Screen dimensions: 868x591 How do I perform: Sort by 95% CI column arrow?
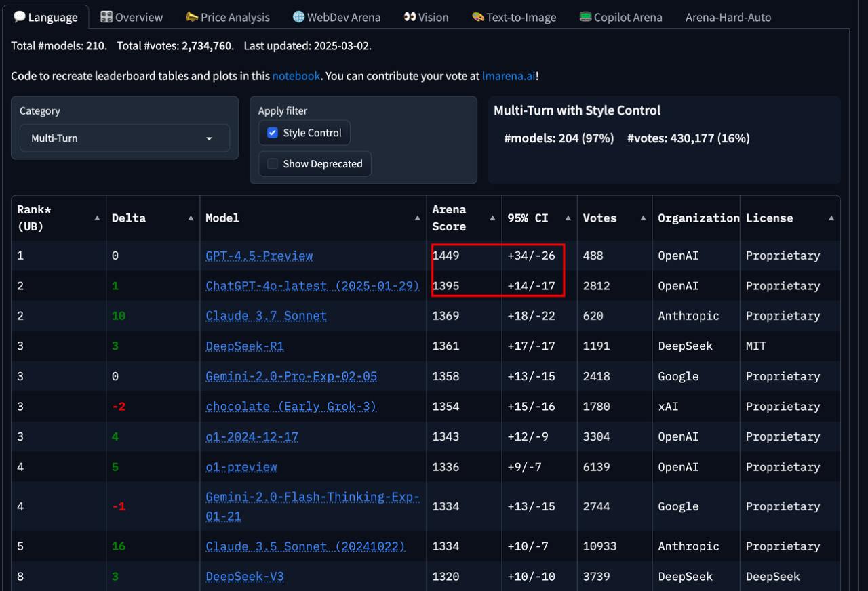point(568,218)
